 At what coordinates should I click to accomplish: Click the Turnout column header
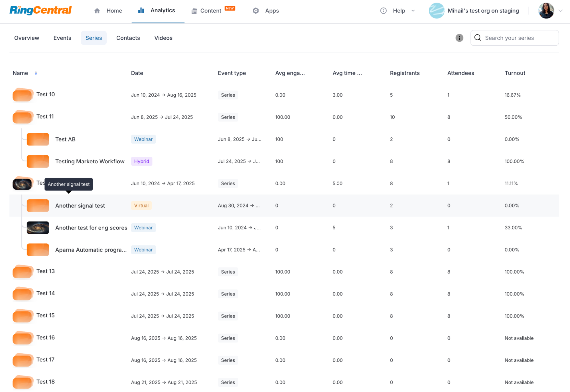pos(515,73)
